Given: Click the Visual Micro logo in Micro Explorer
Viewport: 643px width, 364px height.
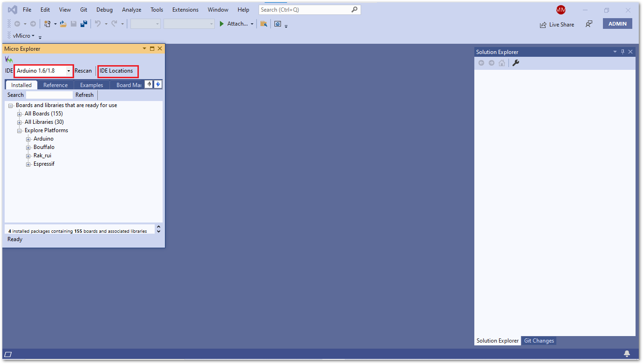Looking at the screenshot, I should pyautogui.click(x=9, y=59).
